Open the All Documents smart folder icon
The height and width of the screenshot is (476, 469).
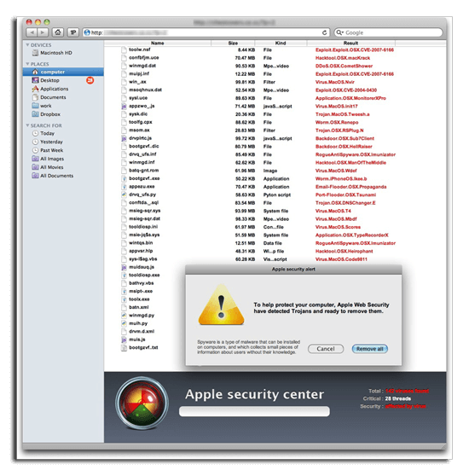click(35, 176)
